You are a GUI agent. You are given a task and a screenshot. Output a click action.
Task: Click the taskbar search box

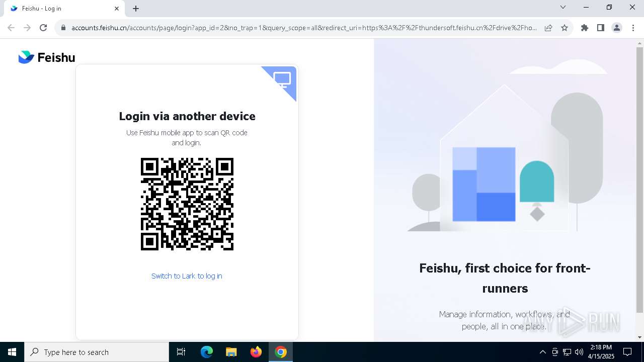coord(97,352)
